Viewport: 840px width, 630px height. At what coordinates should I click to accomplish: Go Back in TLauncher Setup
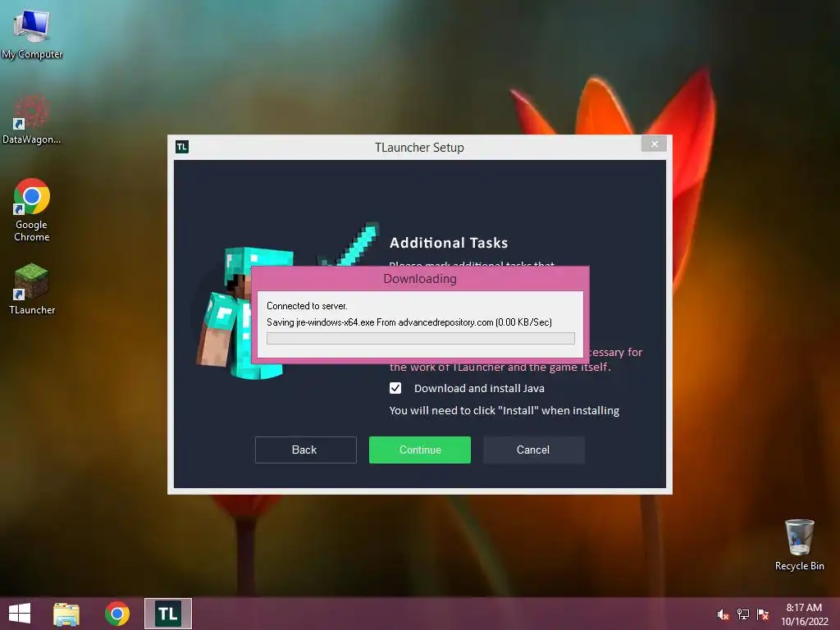coord(305,450)
